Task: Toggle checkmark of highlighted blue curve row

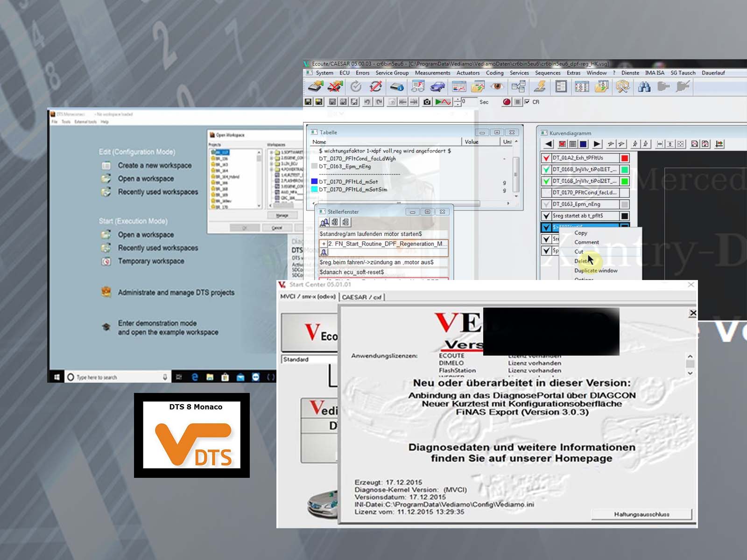Action: pos(546,227)
